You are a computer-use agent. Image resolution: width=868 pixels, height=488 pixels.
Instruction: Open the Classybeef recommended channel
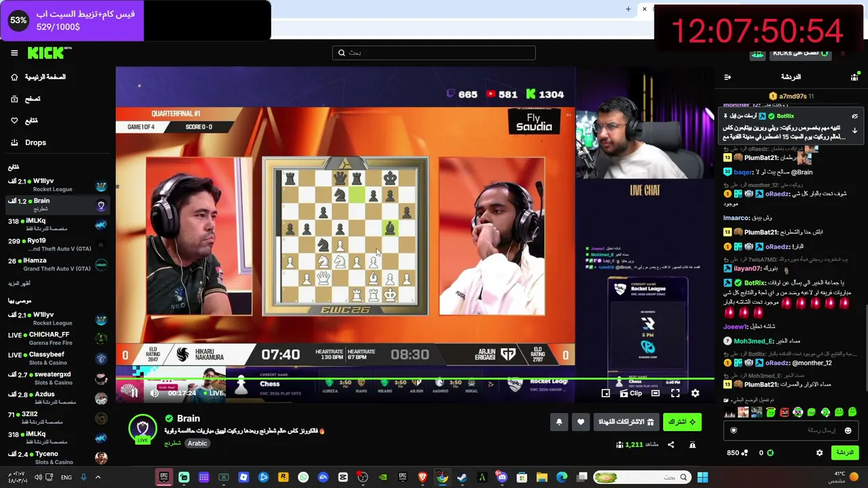tap(58, 359)
